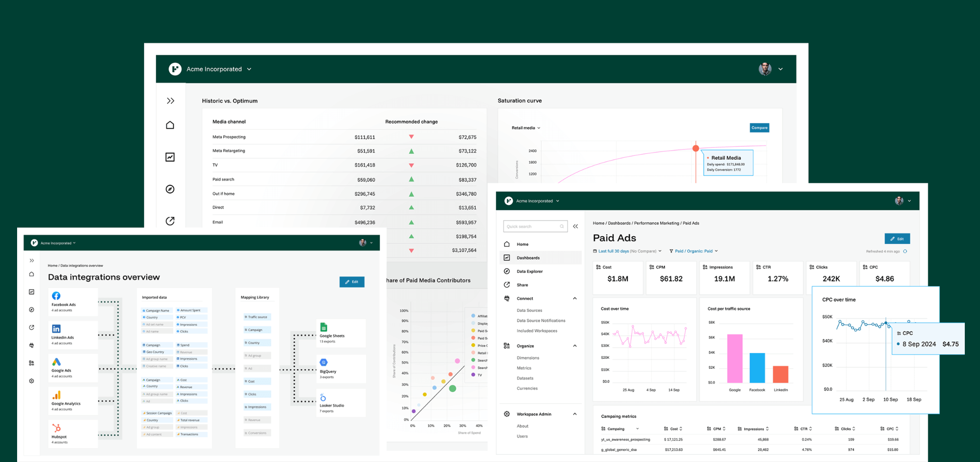The width and height of the screenshot is (980, 462).
Task: Click the Compare button on Saturation curve
Action: click(759, 128)
